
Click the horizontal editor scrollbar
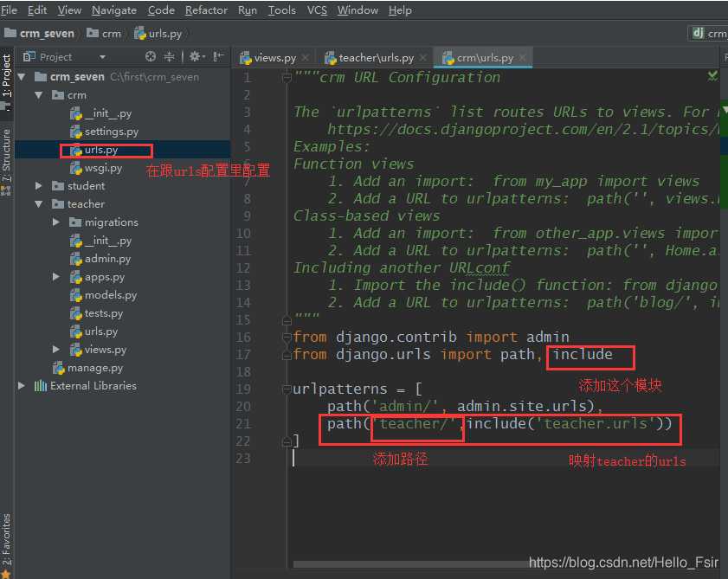click(x=413, y=564)
